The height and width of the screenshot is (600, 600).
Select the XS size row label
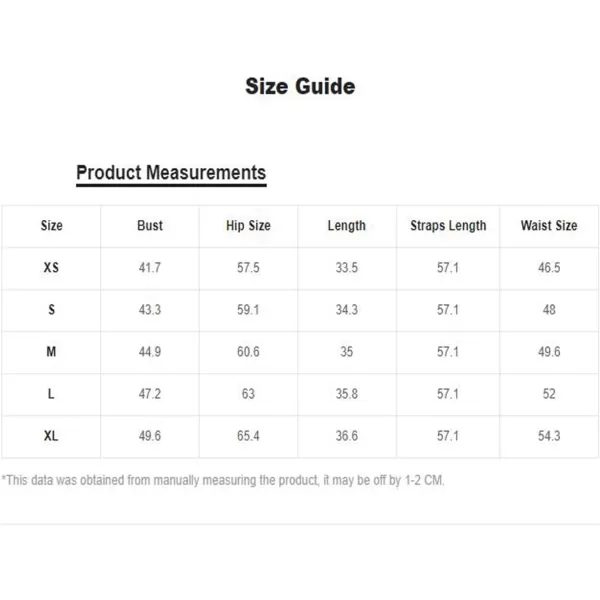tap(51, 267)
